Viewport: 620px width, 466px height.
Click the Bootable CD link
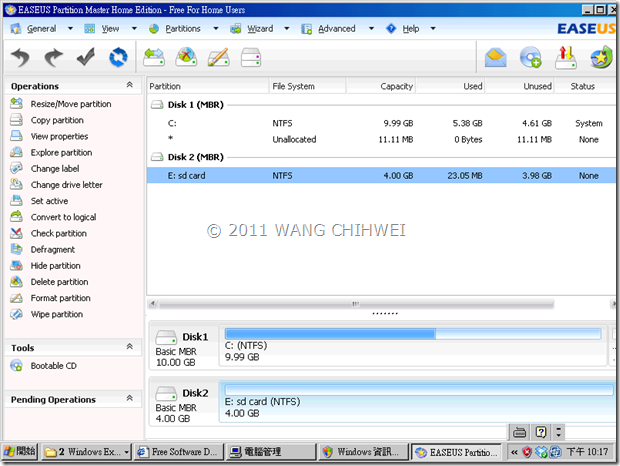(x=54, y=366)
